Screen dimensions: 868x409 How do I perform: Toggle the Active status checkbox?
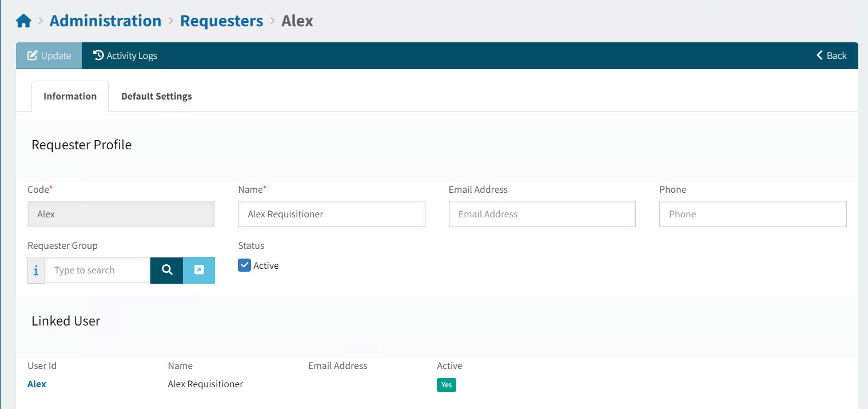click(245, 265)
